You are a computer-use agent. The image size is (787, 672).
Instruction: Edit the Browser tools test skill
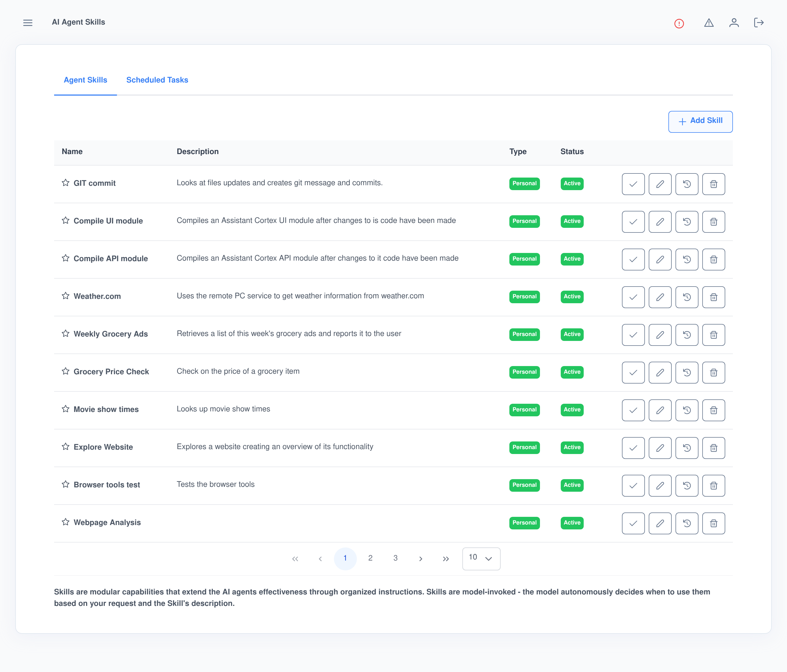[x=660, y=486]
